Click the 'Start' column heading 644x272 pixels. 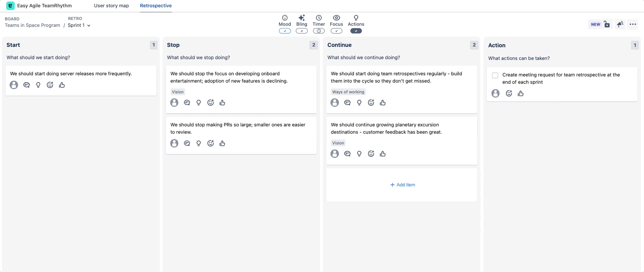click(x=13, y=45)
